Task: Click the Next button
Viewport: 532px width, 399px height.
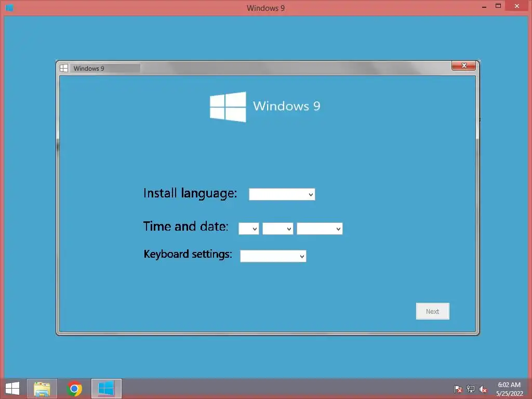Action: 433,311
